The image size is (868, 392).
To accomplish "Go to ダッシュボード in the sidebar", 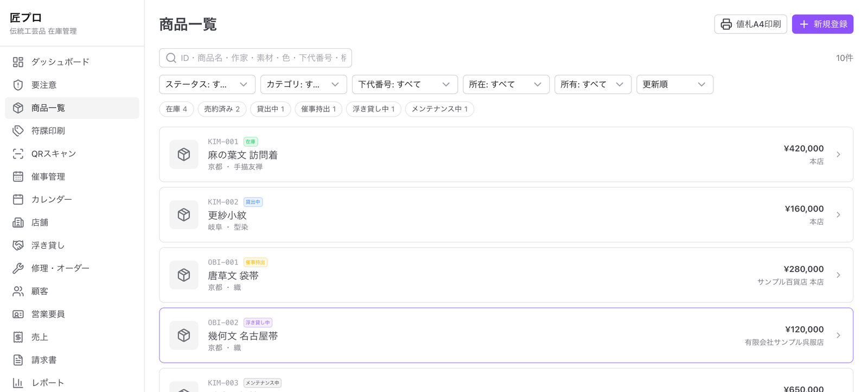I will [72, 62].
